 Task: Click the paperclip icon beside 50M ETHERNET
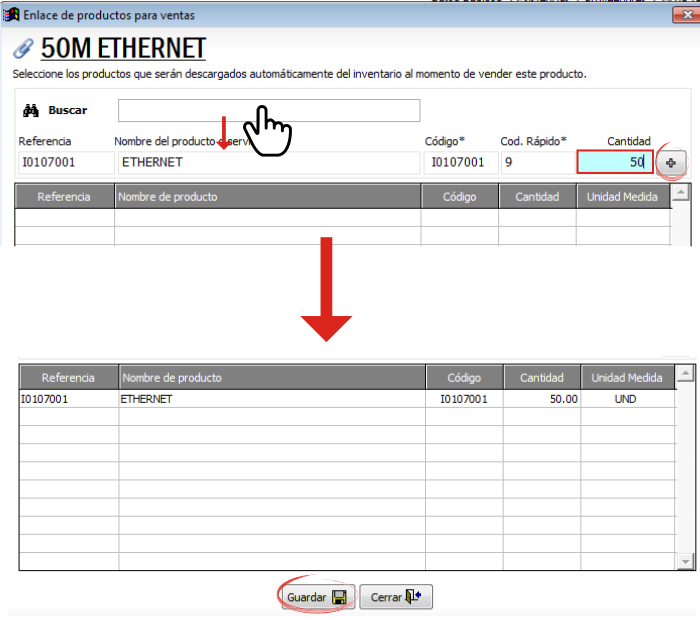click(x=23, y=48)
